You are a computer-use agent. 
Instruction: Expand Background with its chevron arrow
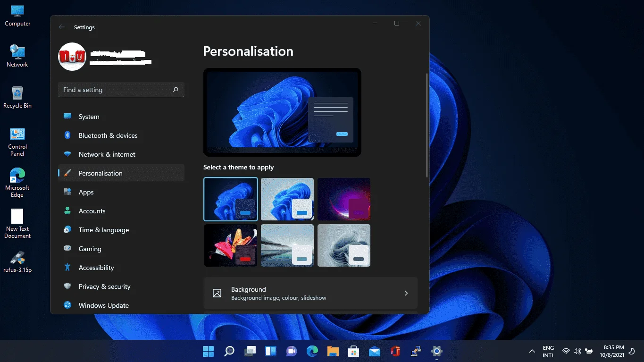pyautogui.click(x=406, y=293)
